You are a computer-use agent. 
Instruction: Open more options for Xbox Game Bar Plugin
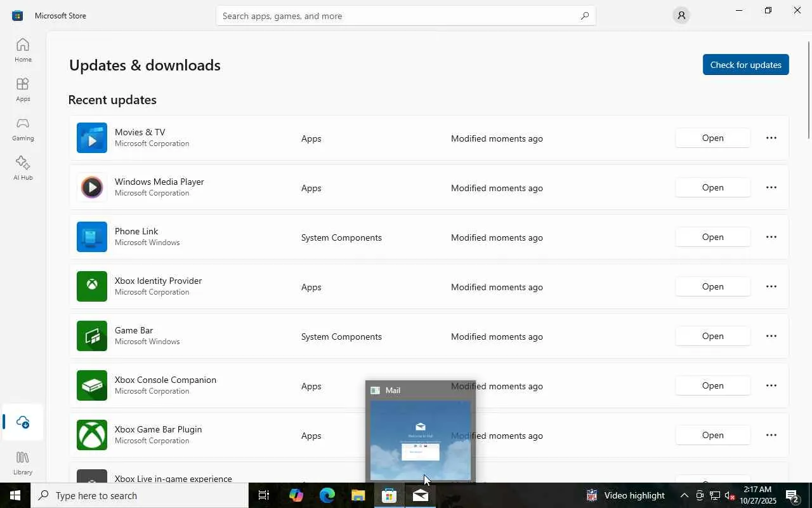(x=771, y=435)
